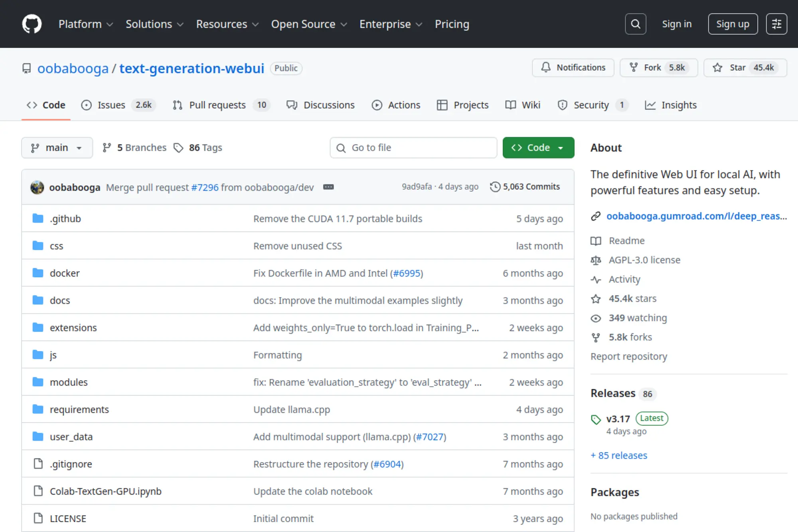Click inside the Go to file field

pos(413,147)
